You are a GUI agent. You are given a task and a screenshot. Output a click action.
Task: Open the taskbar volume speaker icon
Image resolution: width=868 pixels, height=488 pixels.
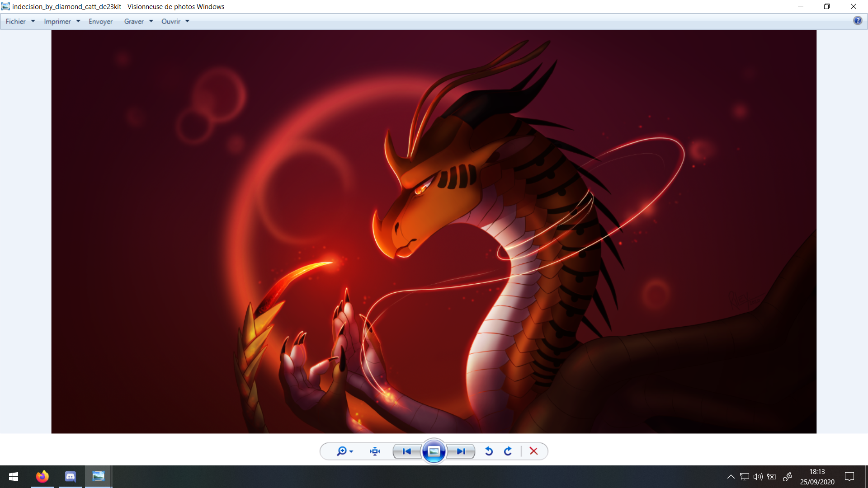(758, 476)
